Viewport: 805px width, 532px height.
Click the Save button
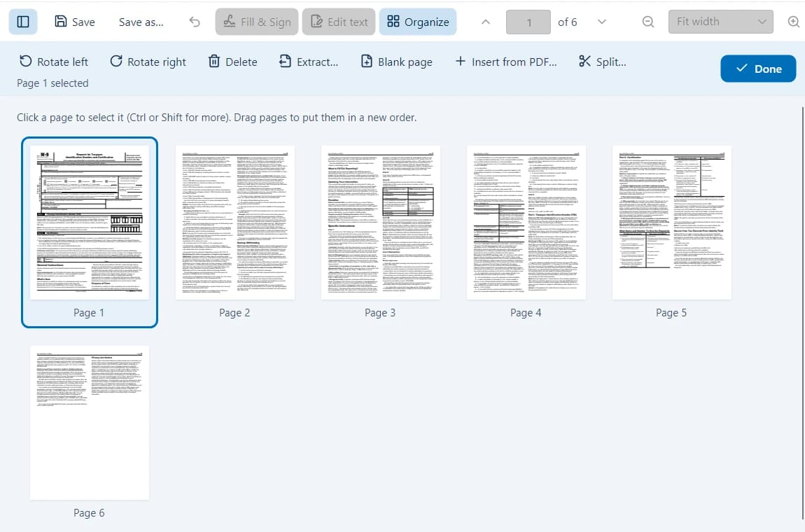(x=75, y=22)
